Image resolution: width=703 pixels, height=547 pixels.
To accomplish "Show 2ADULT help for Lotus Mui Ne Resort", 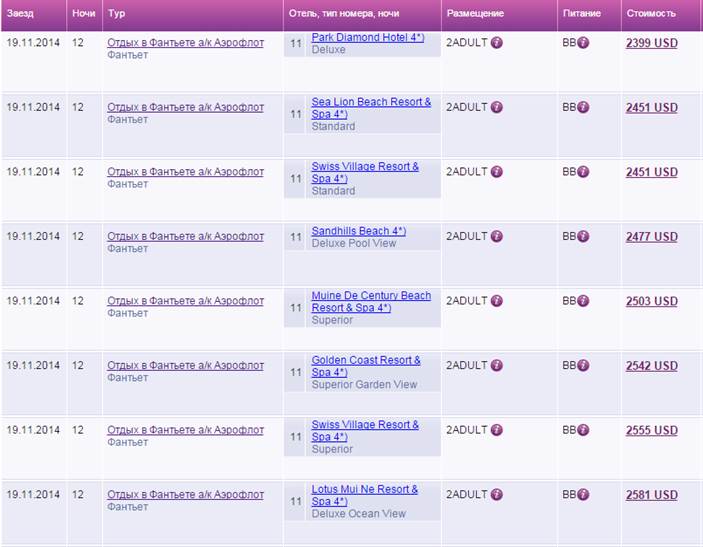I will 497,495.
